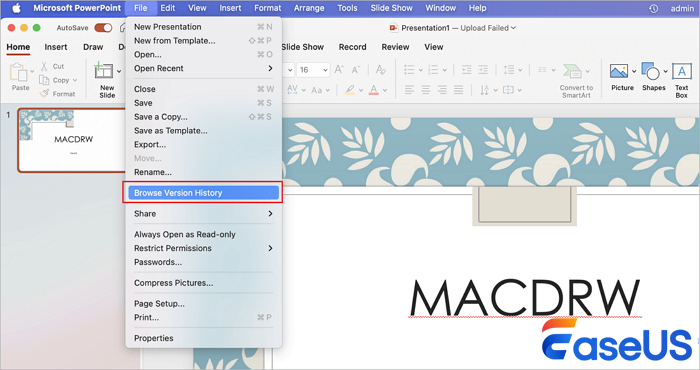Justify text alignment

pyautogui.click(x=458, y=90)
